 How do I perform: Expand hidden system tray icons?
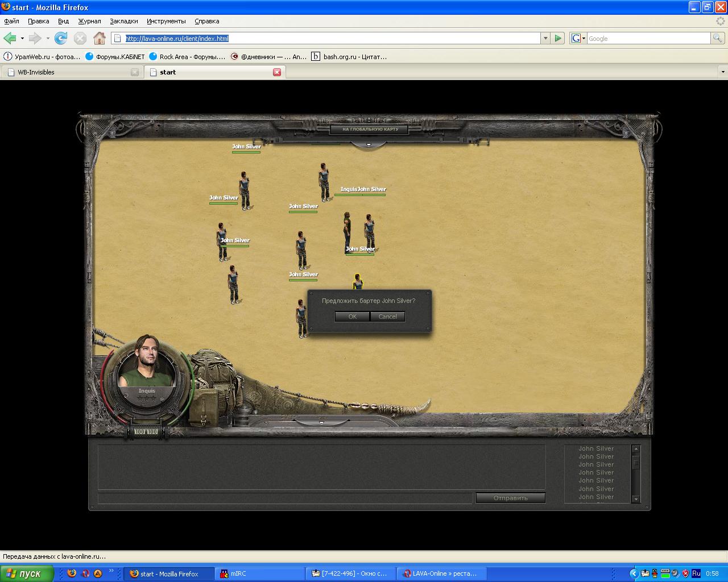[x=634, y=573]
